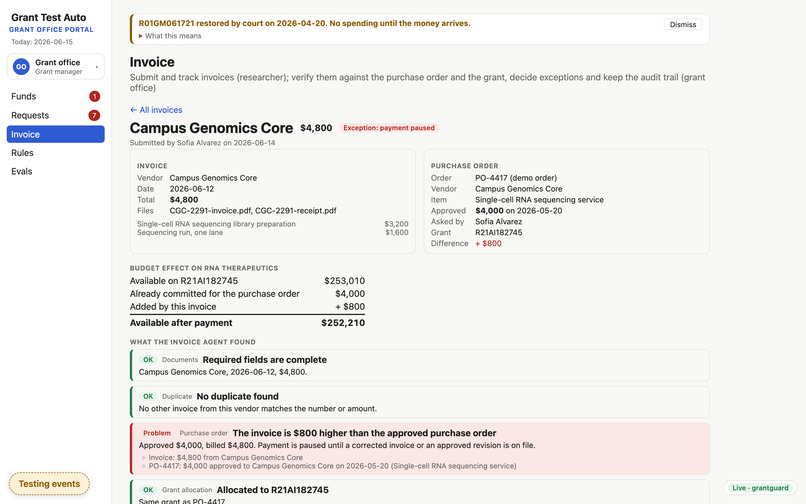
Task: Click the Today: 2026-06-15 date text
Action: 42,42
